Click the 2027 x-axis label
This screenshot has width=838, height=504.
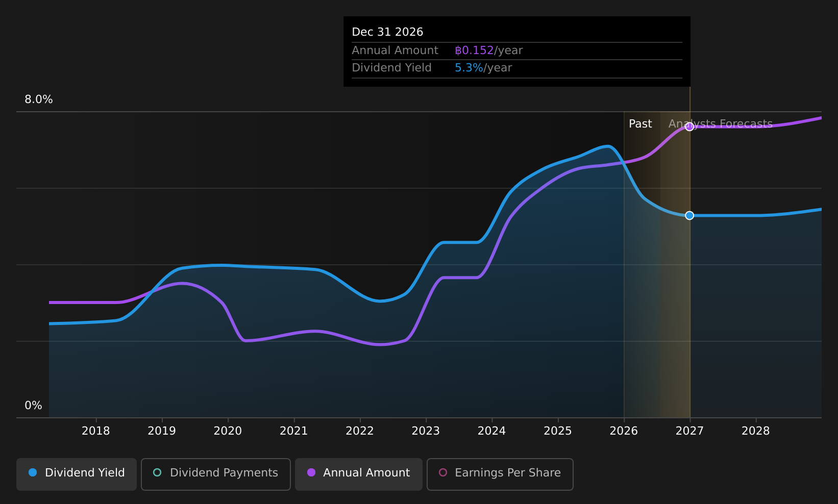point(689,431)
